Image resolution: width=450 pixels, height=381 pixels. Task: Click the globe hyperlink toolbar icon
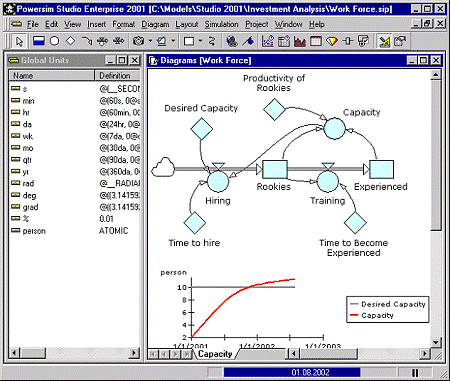tap(232, 41)
